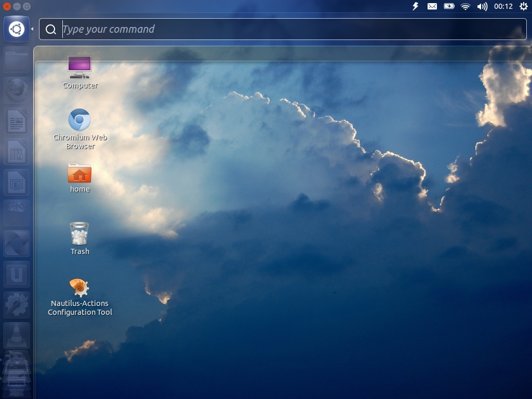The height and width of the screenshot is (399, 532).
Task: Open Chromium Web Browser desktop icon
Action: click(79, 119)
